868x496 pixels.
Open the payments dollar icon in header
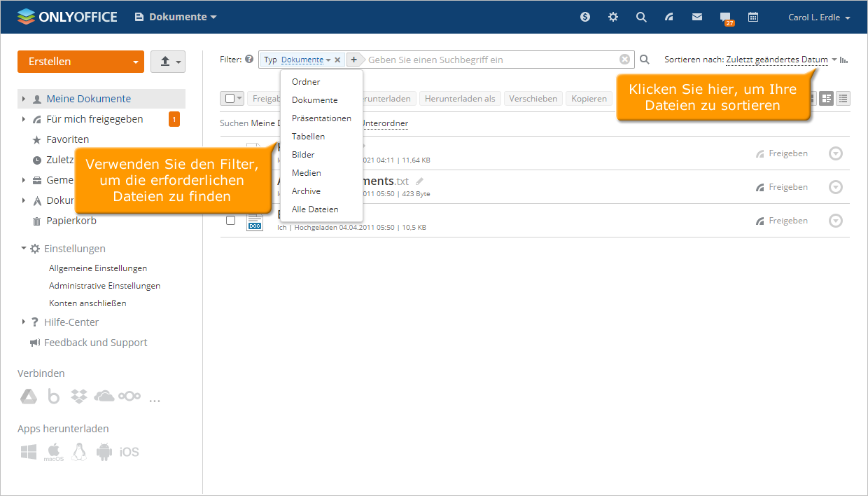pos(585,17)
